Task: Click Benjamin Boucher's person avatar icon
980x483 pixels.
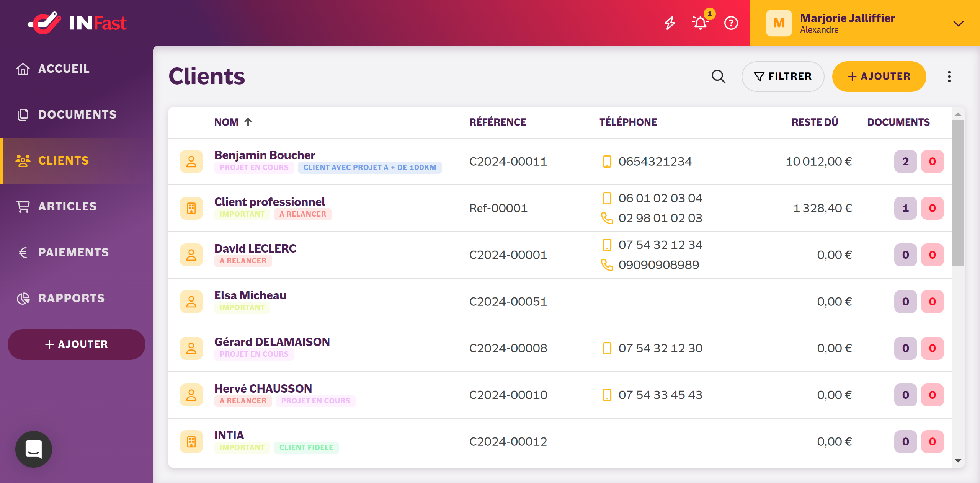Action: (x=191, y=162)
